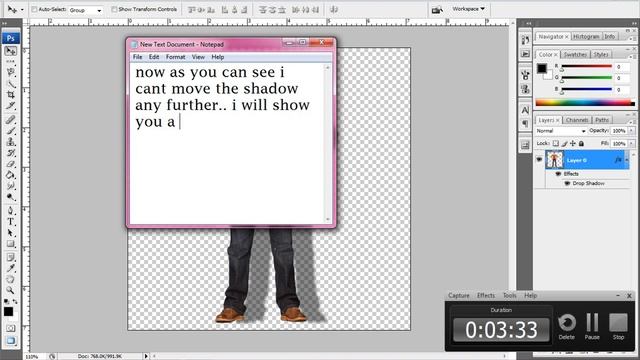Select the Horizontal Type tool
This screenshot has height=360, width=640.
coord(11,222)
